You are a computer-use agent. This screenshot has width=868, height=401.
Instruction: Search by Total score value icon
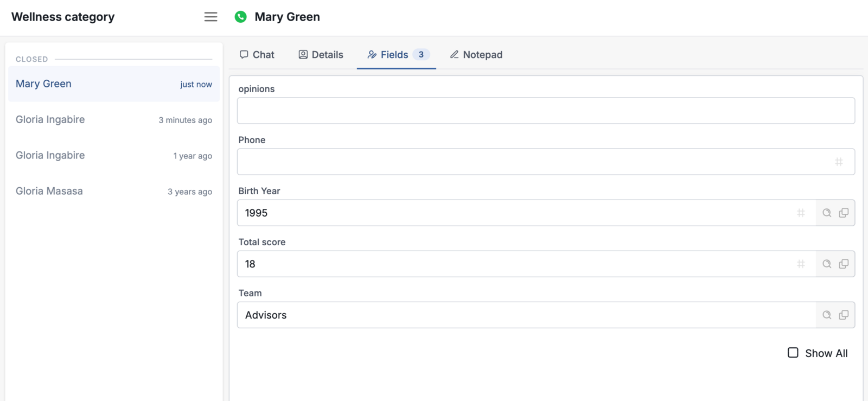point(827,264)
